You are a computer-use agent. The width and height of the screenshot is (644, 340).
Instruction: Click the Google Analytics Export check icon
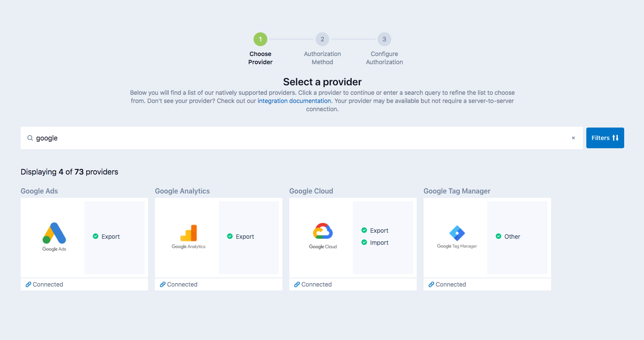tap(230, 236)
